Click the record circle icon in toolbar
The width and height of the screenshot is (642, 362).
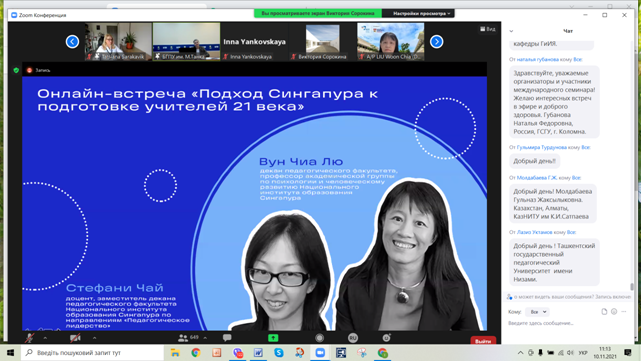pyautogui.click(x=320, y=338)
